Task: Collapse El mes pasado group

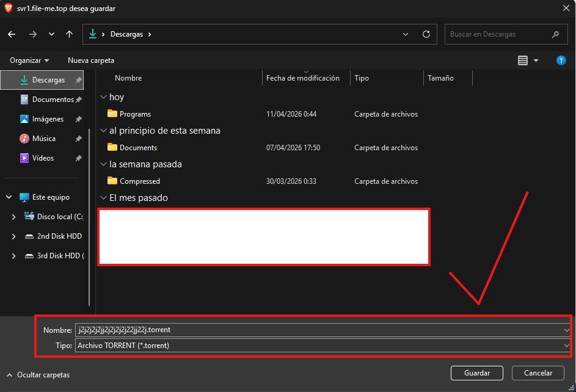Action: pyautogui.click(x=104, y=198)
